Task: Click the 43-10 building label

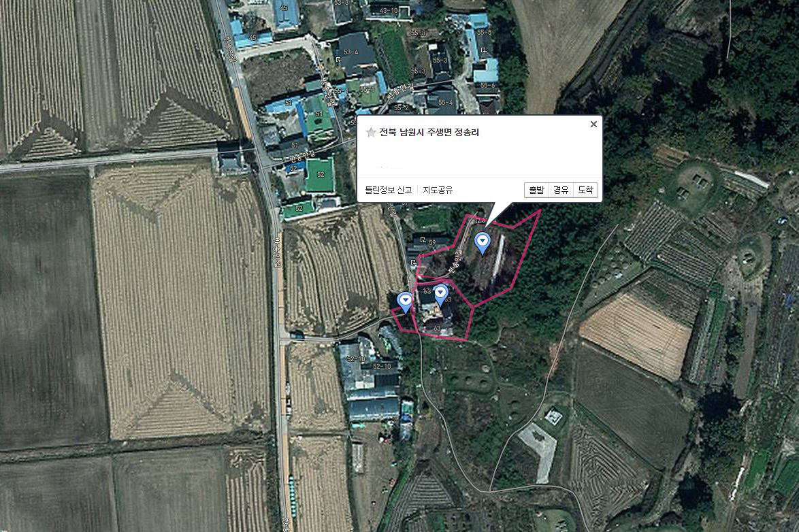Action: [x=389, y=10]
